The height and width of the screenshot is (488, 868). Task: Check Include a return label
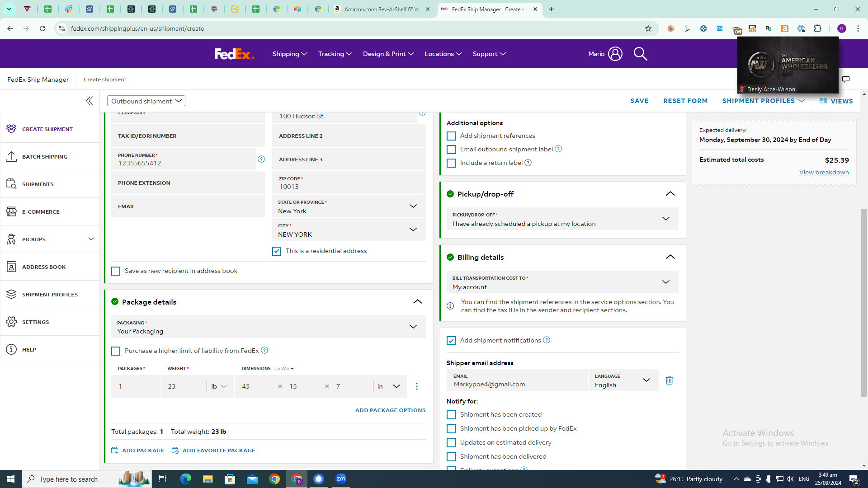(x=451, y=163)
